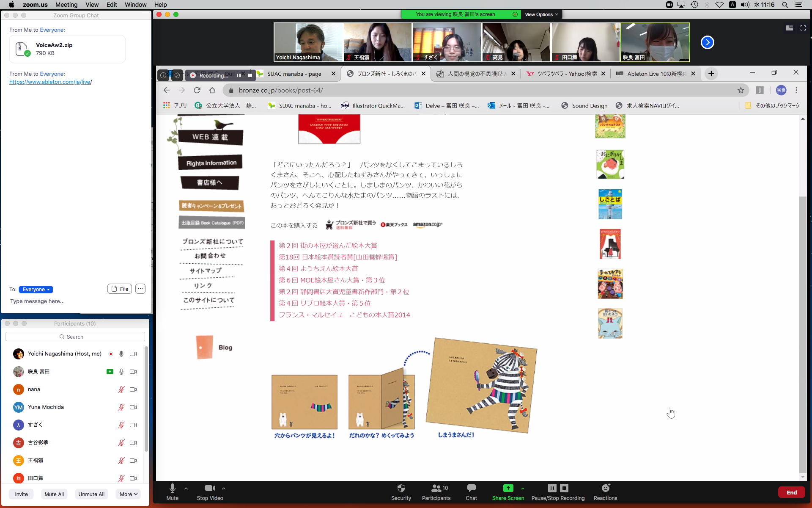Click the Share Screen icon
Image resolution: width=812 pixels, height=508 pixels.
click(508, 489)
